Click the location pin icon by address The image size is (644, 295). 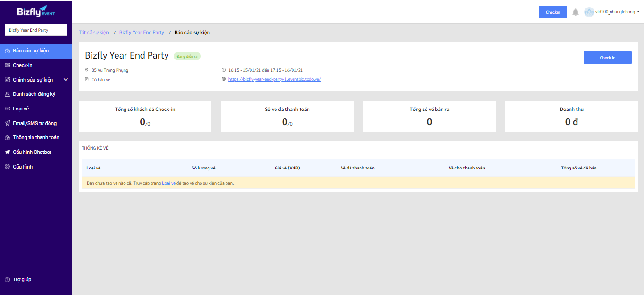point(87,70)
